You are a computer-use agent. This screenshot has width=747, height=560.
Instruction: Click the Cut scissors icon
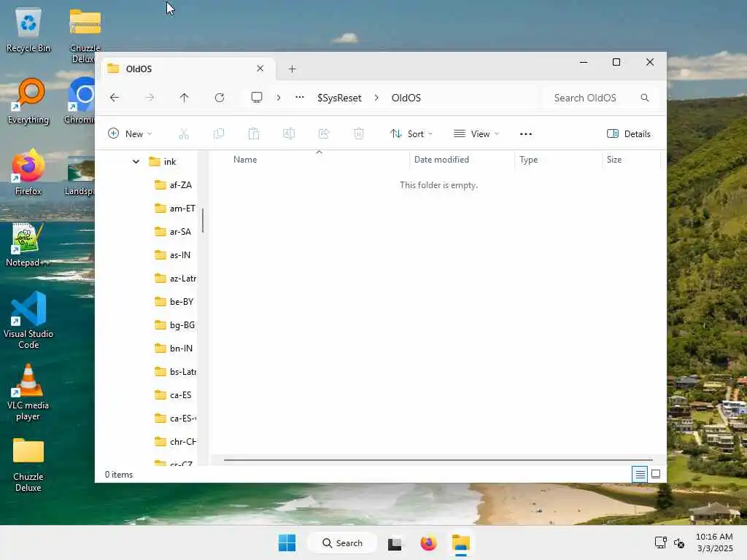pyautogui.click(x=184, y=134)
